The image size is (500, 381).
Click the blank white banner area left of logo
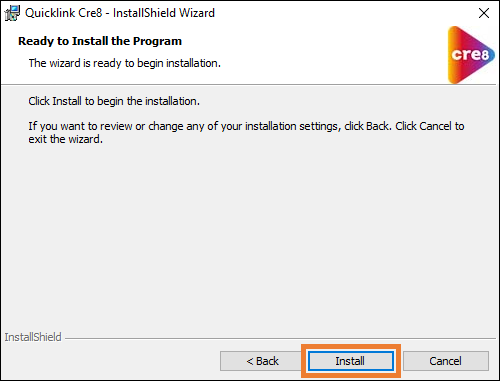333,53
